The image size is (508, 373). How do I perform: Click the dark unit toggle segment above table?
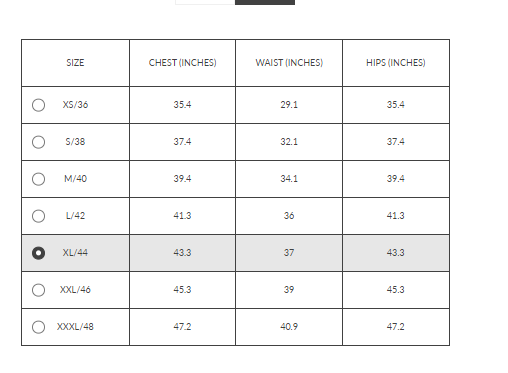pyautogui.click(x=265, y=2)
